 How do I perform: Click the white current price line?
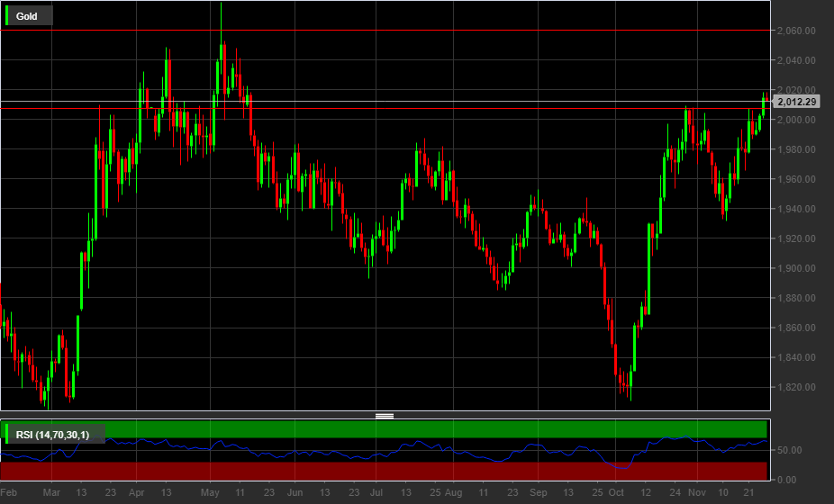385,101
